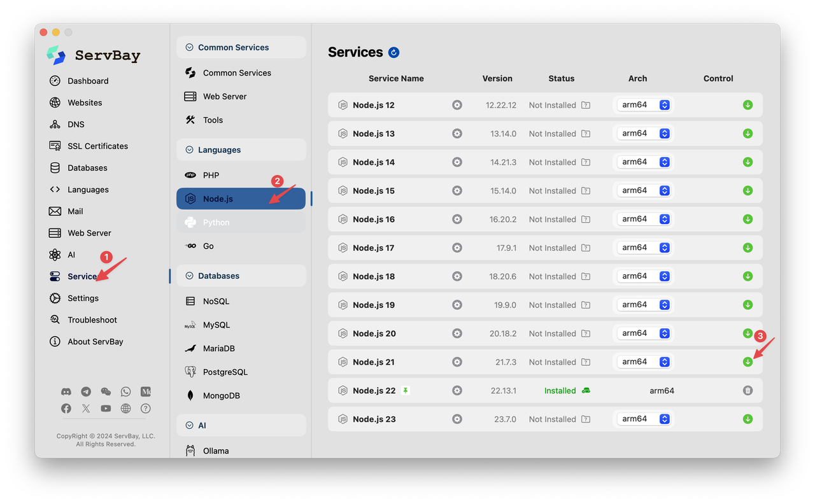This screenshot has height=504, width=815.
Task: Collapse the Languages section
Action: click(x=189, y=150)
